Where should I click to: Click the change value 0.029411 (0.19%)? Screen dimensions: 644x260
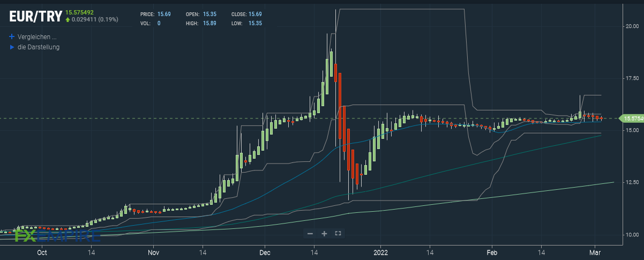[x=95, y=19]
